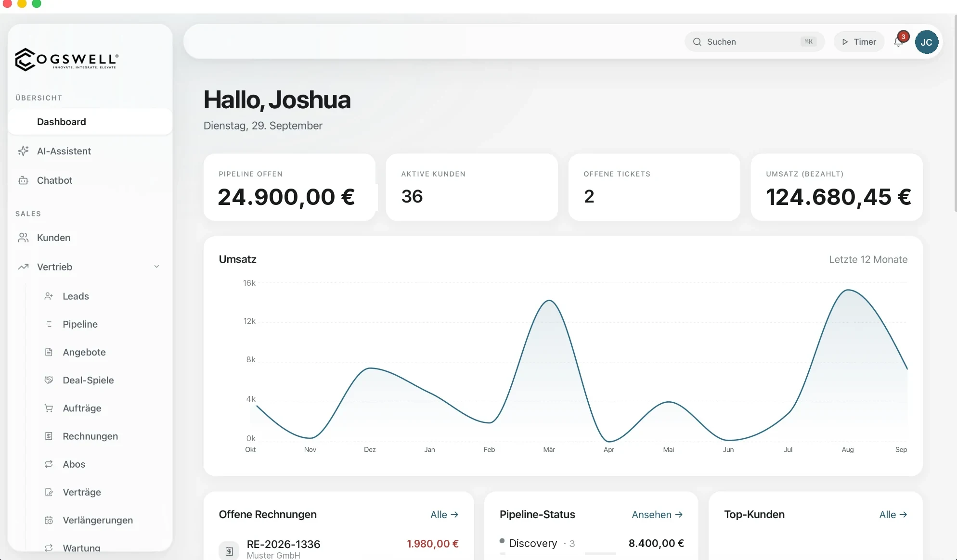Open the AI-Assistent menu item
Screen dimensions: 957x560
90,151
